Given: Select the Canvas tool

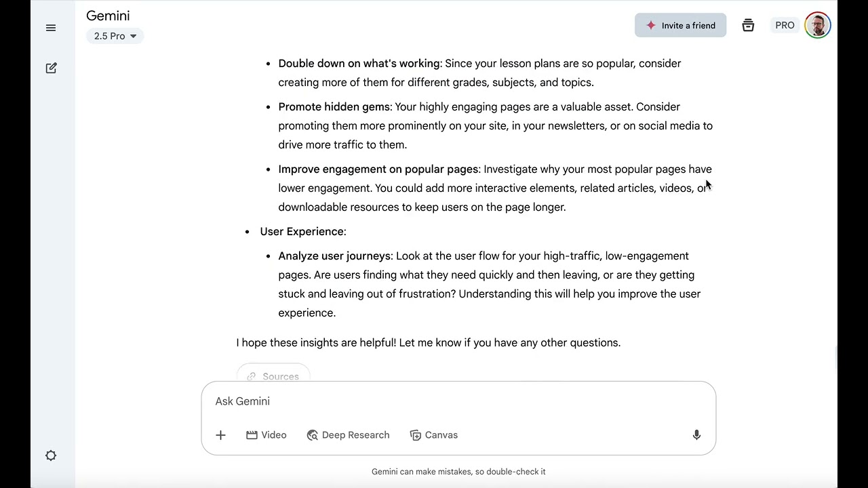Looking at the screenshot, I should coord(434,435).
